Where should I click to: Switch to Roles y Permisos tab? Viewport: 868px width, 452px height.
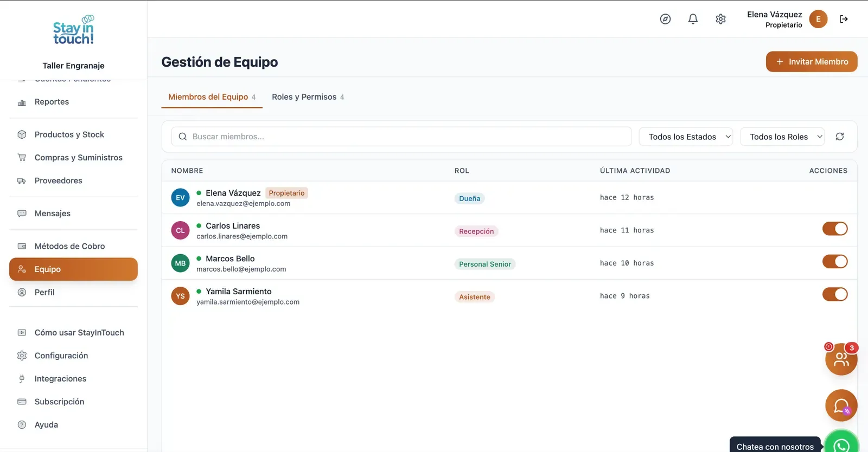tap(308, 97)
